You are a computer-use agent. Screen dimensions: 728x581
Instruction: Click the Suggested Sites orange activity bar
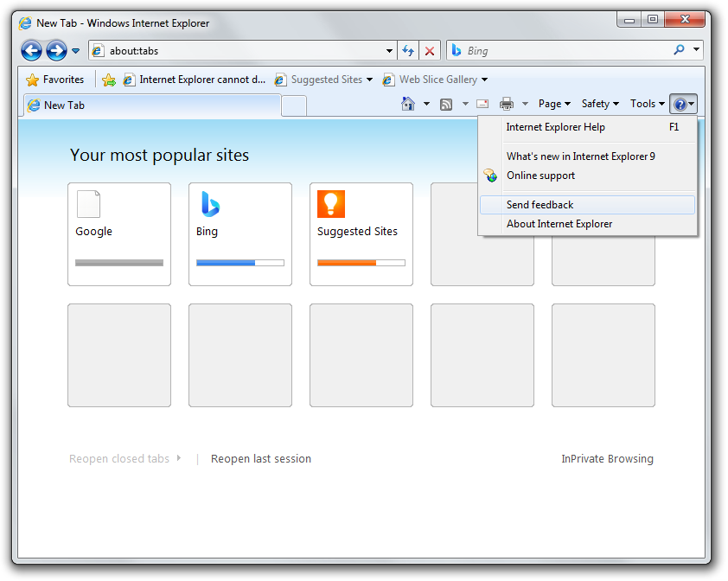click(361, 263)
